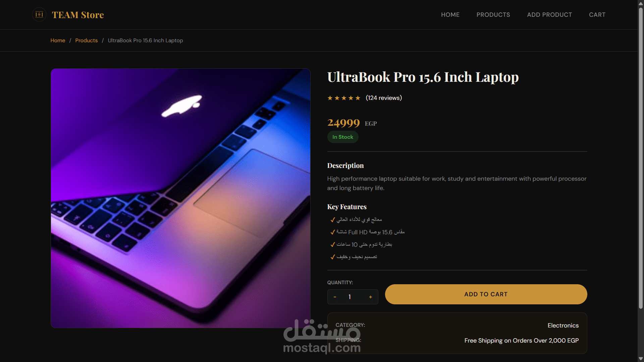Open the HOME nav menu item
This screenshot has height=362, width=644.
tap(450, 15)
